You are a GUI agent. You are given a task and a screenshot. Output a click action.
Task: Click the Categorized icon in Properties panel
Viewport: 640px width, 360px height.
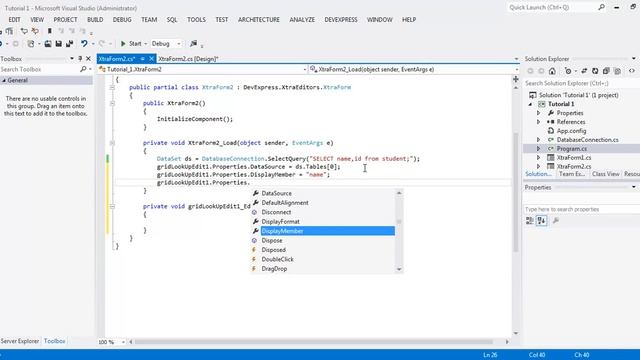(529, 221)
